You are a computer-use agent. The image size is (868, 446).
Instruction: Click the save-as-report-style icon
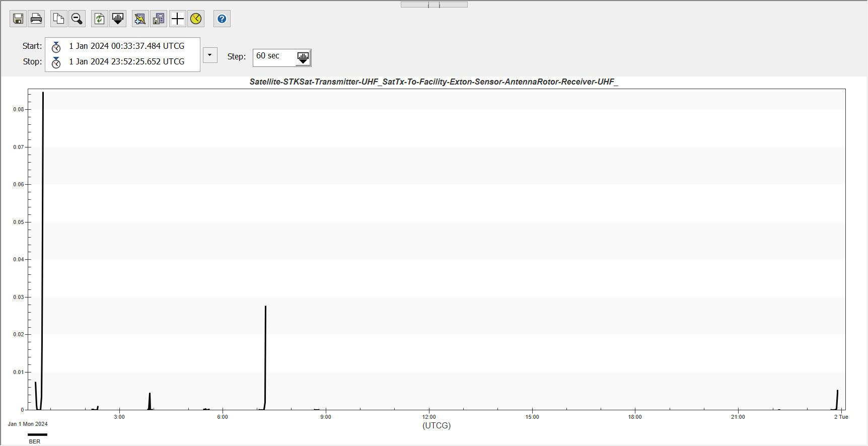(159, 19)
